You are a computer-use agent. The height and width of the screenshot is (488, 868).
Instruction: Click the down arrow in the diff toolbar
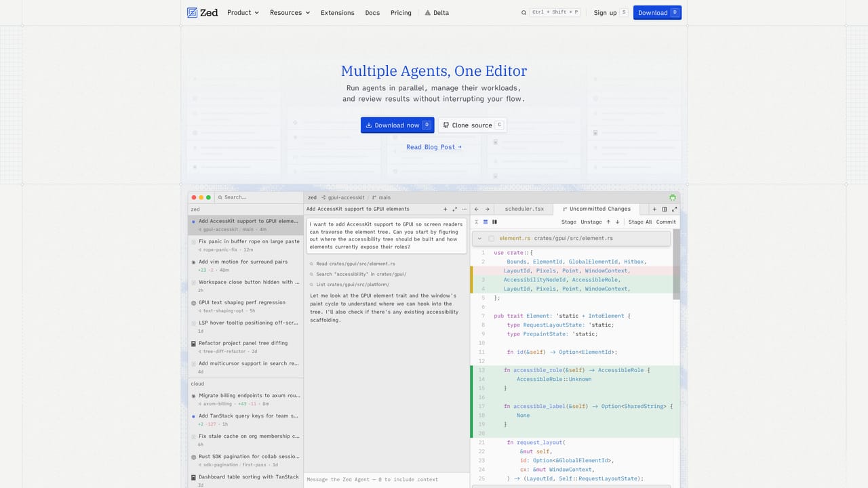tap(617, 222)
